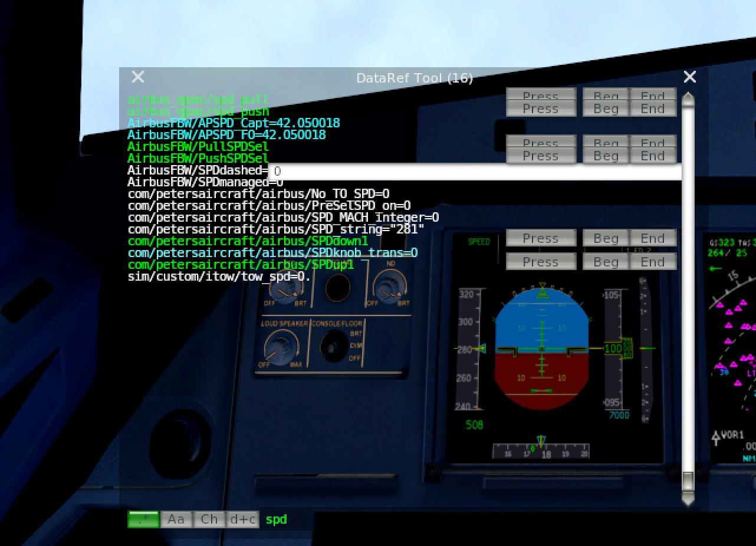The width and height of the screenshot is (756, 546).
Task: Click Beg for the spd_push command
Action: 606,108
